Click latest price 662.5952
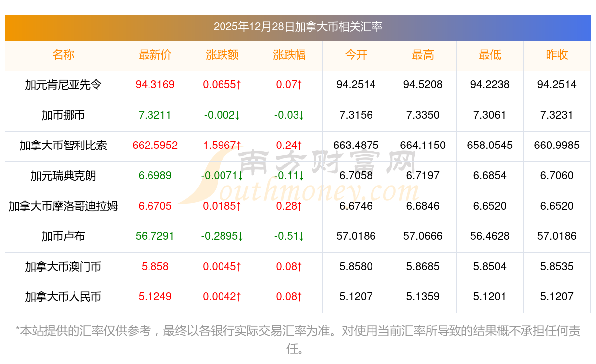The width and height of the screenshot is (596, 364). pyautogui.click(x=155, y=146)
